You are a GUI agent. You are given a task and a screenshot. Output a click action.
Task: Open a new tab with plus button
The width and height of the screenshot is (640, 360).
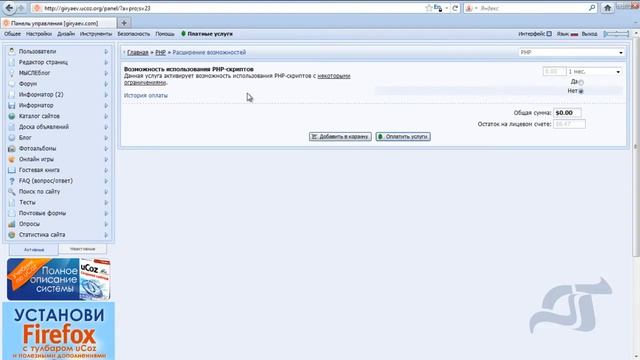pos(124,23)
